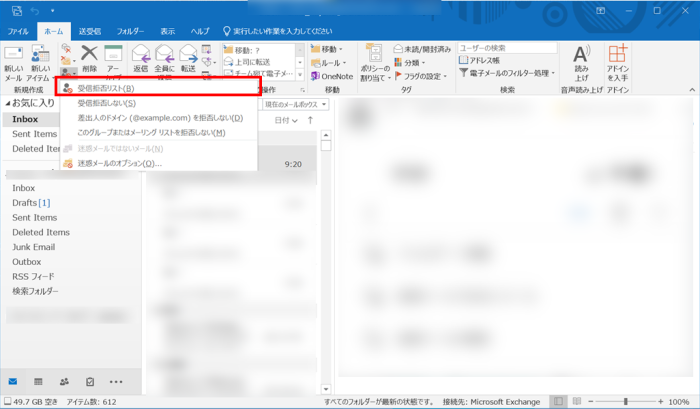Collapse the お気に入り favorites section
Image resolution: width=700 pixels, height=409 pixels.
tap(7, 103)
